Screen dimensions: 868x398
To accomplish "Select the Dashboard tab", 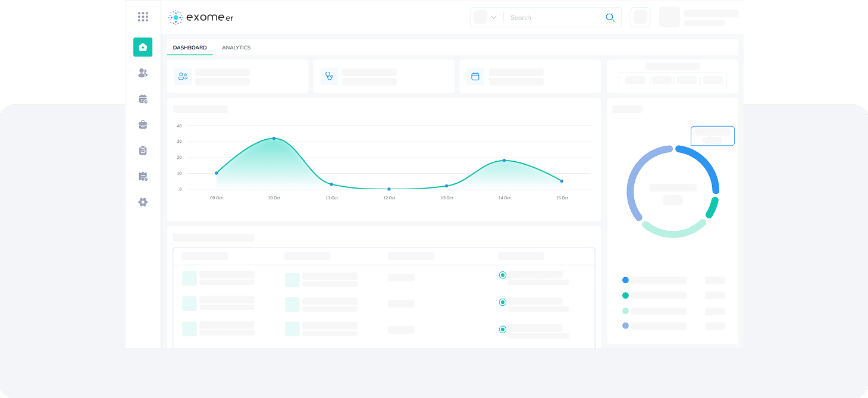I will [x=190, y=48].
